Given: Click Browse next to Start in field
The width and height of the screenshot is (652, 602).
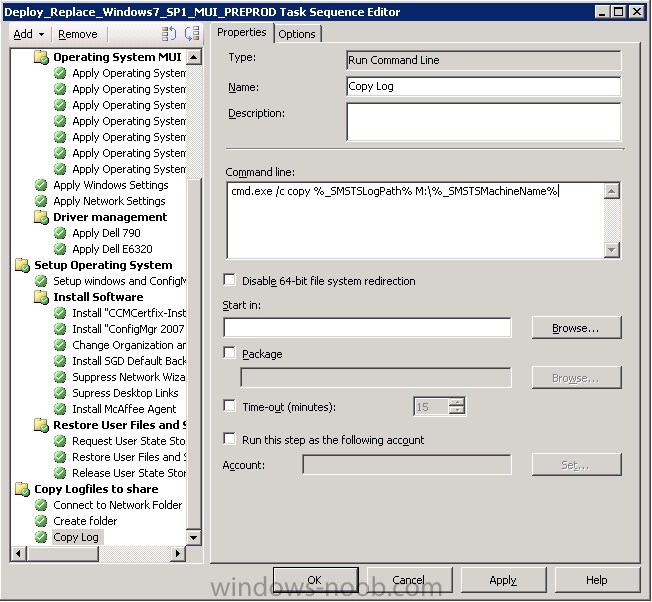Looking at the screenshot, I should (576, 328).
